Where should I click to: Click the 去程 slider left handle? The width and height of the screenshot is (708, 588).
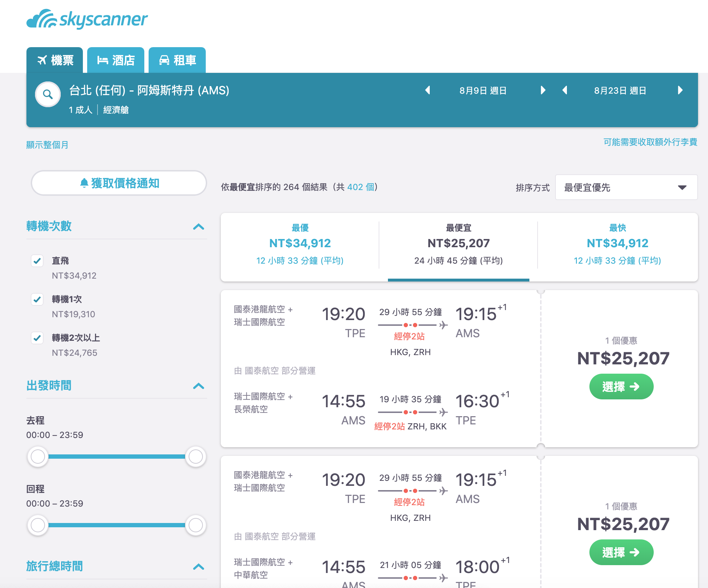click(x=38, y=456)
